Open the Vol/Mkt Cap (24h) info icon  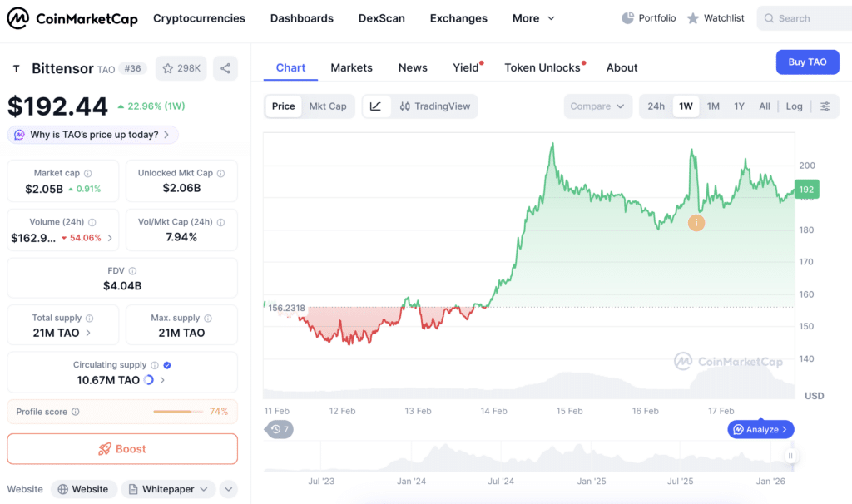click(x=220, y=222)
